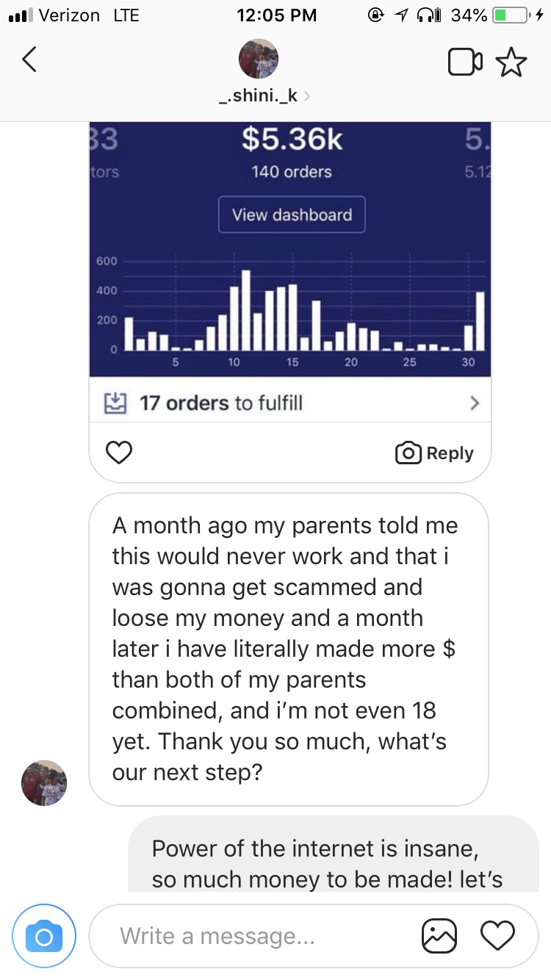This screenshot has width=551, height=980.
Task: Go back using the left arrow
Action: [29, 60]
